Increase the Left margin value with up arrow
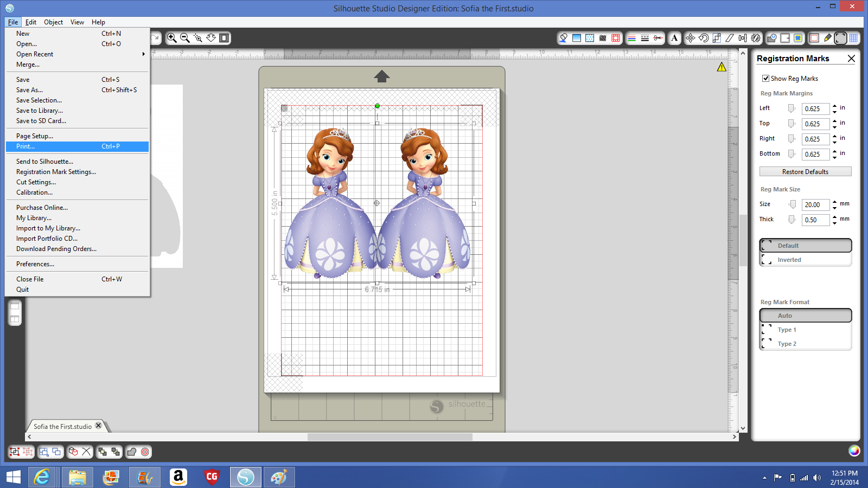 pyautogui.click(x=834, y=106)
